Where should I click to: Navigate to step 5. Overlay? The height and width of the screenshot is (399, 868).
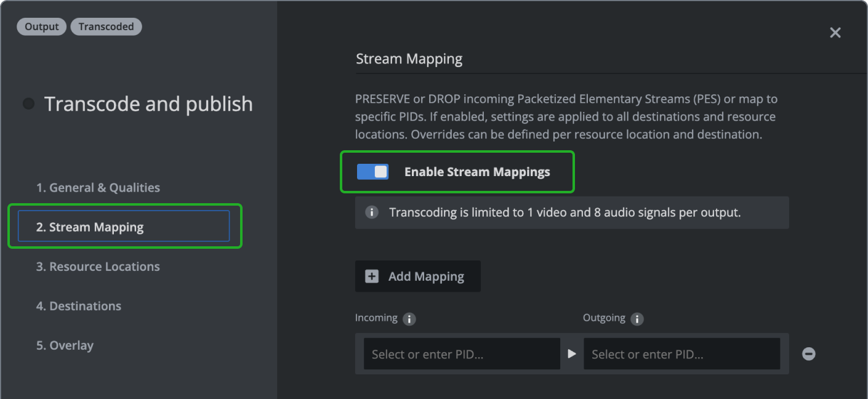65,345
